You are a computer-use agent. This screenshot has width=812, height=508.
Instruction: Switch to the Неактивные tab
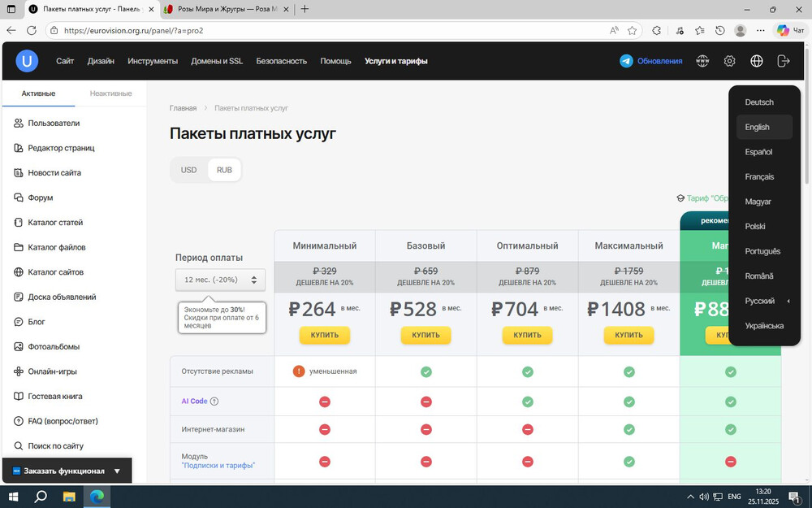tap(110, 93)
